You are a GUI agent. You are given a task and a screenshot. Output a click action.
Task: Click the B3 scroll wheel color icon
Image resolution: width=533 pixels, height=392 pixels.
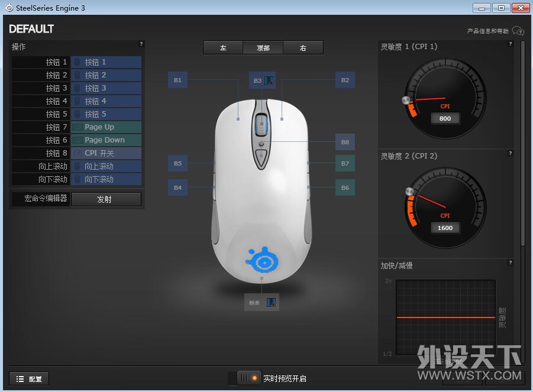pyautogui.click(x=269, y=80)
